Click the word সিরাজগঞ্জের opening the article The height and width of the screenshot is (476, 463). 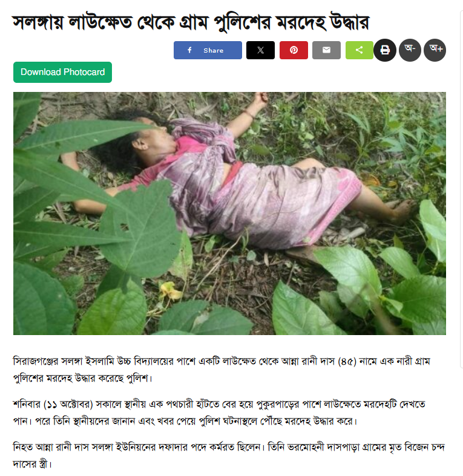point(36,362)
